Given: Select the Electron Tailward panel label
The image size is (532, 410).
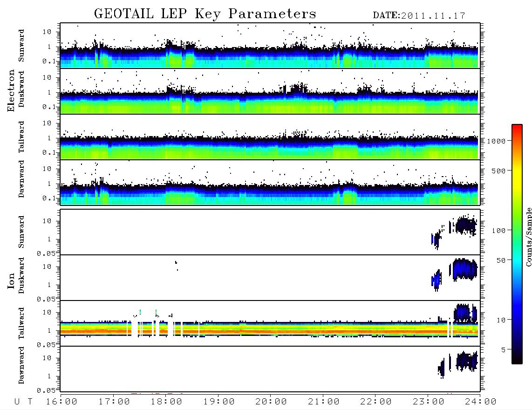Looking at the screenshot, I should click(x=21, y=137).
